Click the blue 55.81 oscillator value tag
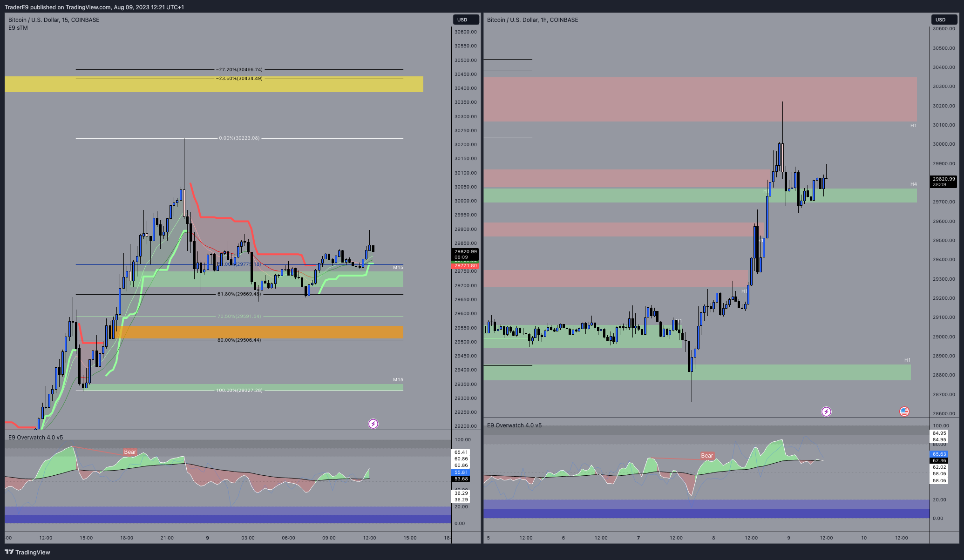This screenshot has width=964, height=560. click(461, 472)
